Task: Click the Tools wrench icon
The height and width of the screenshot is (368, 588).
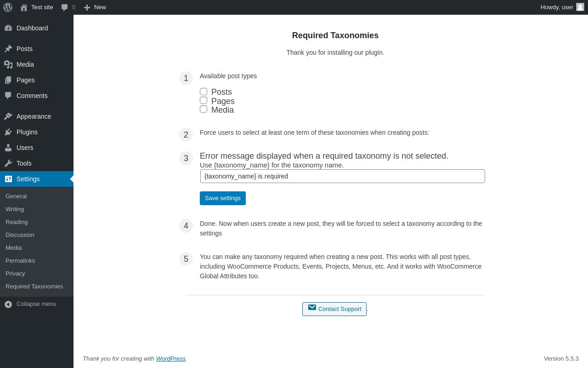Action: [8, 163]
